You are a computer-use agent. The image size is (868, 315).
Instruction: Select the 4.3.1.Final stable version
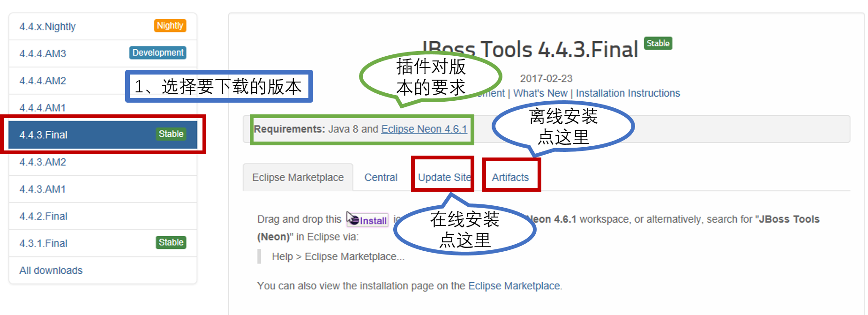(103, 243)
